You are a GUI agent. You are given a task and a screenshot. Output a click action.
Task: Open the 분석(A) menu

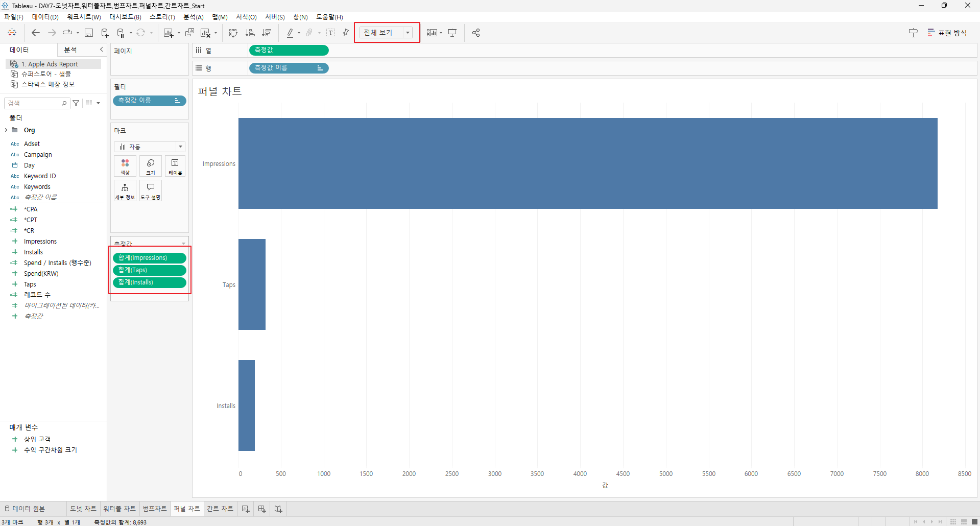[x=194, y=17]
